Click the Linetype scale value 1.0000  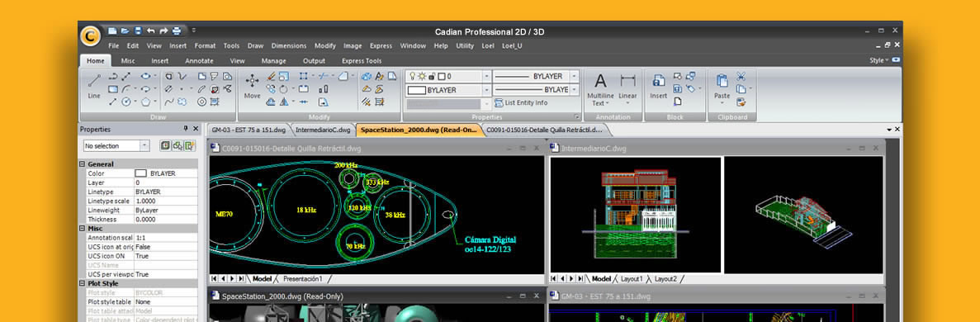tap(145, 201)
